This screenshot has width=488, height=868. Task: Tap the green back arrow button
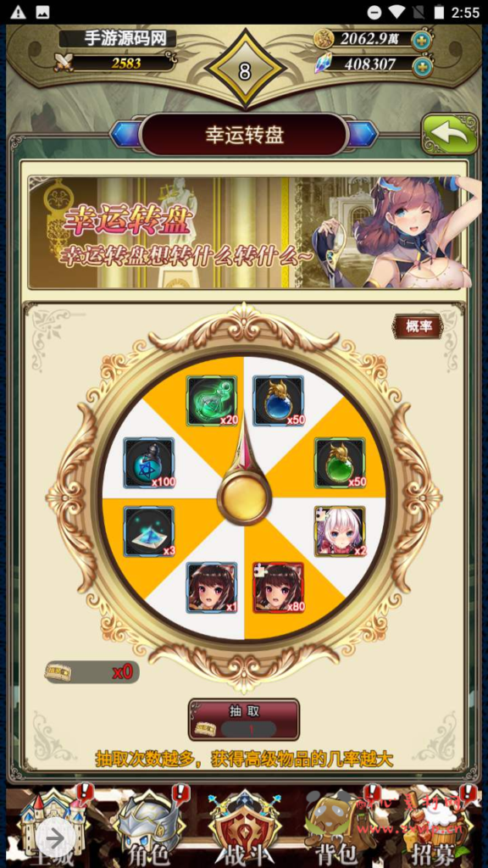449,133
